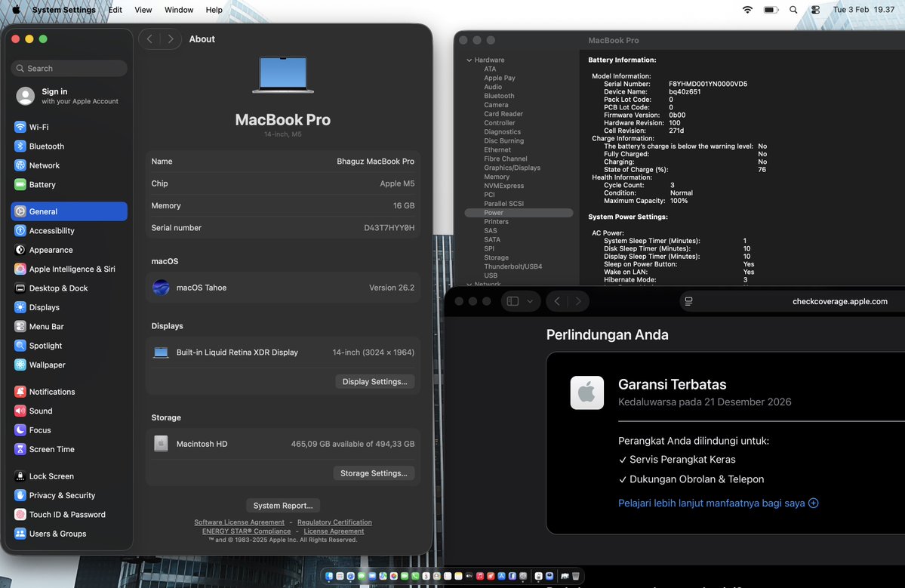Open Control Center in menu bar
The height and width of the screenshot is (588, 905).
tap(815, 10)
